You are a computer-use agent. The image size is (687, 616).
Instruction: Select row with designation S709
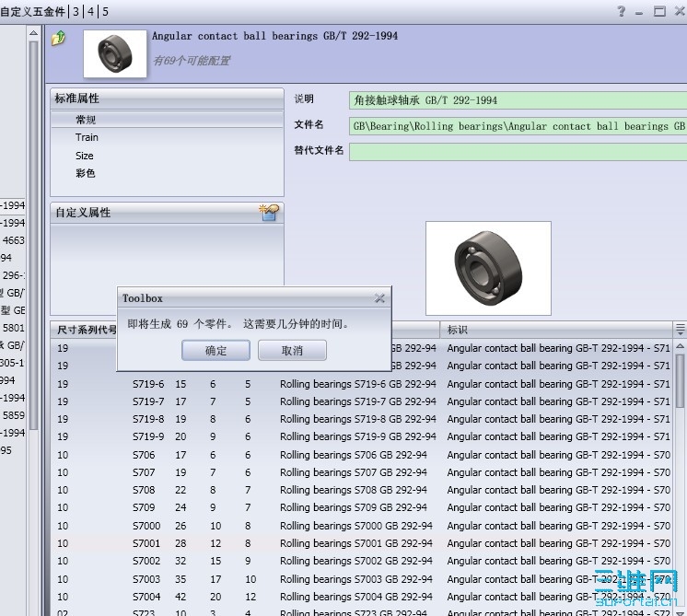tap(362, 507)
